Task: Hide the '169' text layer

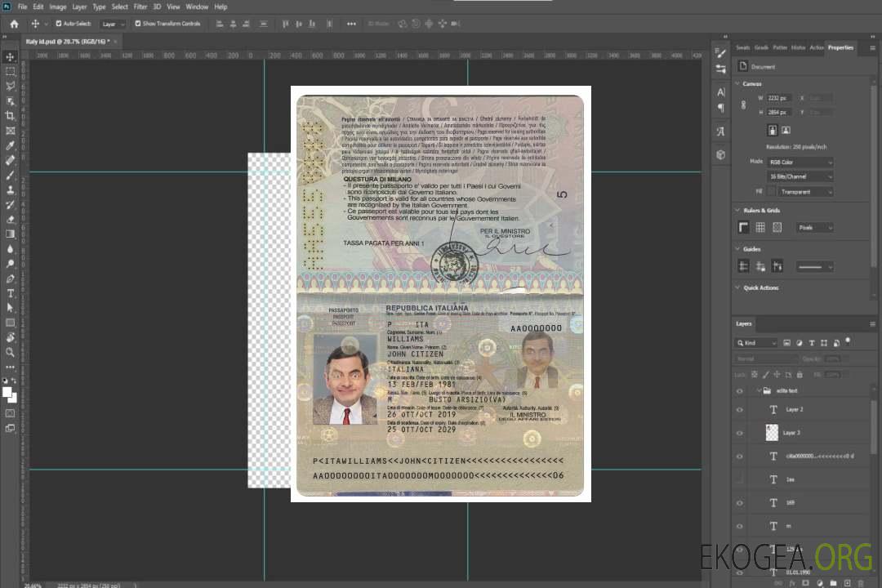Action: (x=740, y=503)
